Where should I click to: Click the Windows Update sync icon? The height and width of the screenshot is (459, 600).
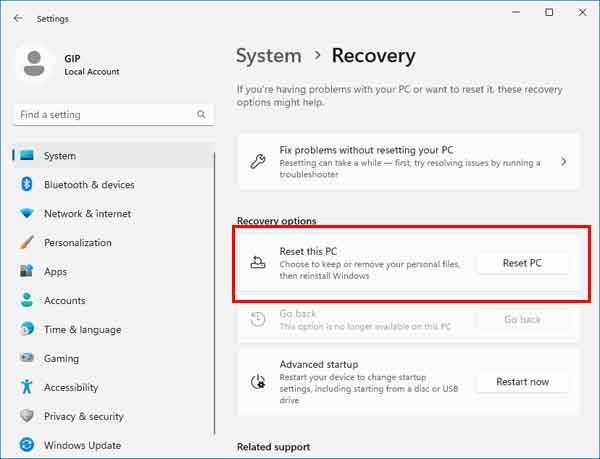27,445
